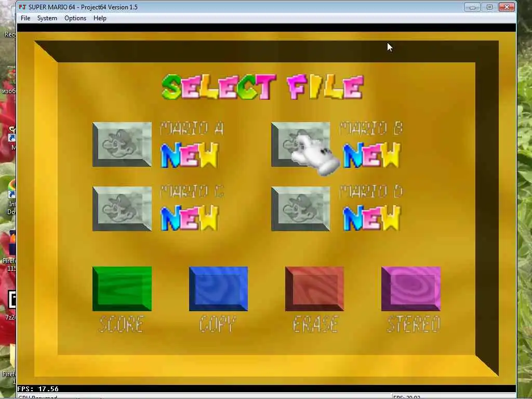Open the System menu

[x=47, y=18]
